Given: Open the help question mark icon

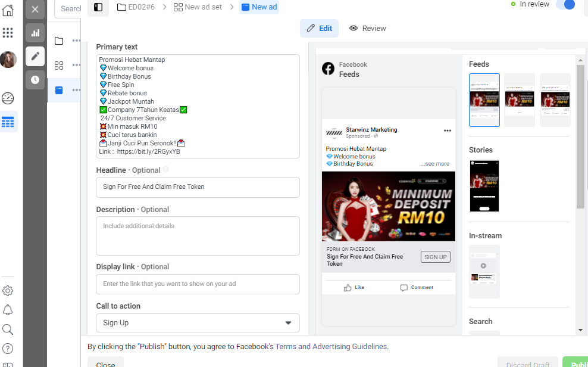Looking at the screenshot, I should (x=8, y=349).
